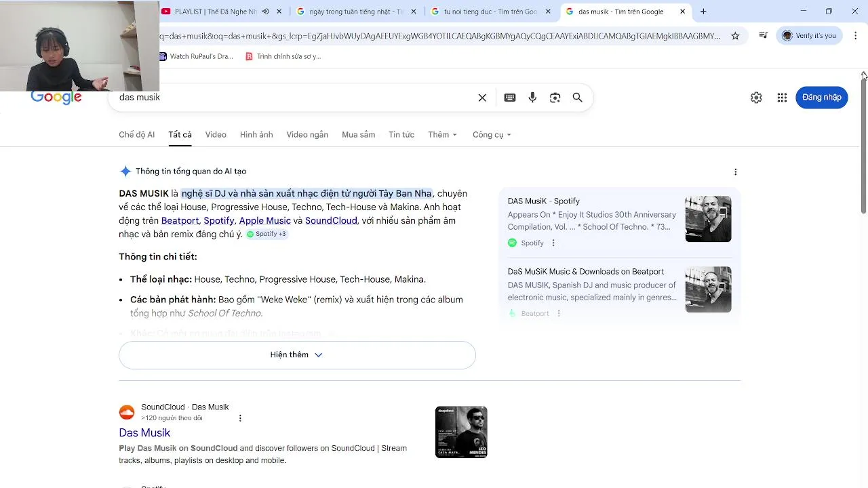Open media control icon in toolbar
868x488 pixels.
click(764, 35)
